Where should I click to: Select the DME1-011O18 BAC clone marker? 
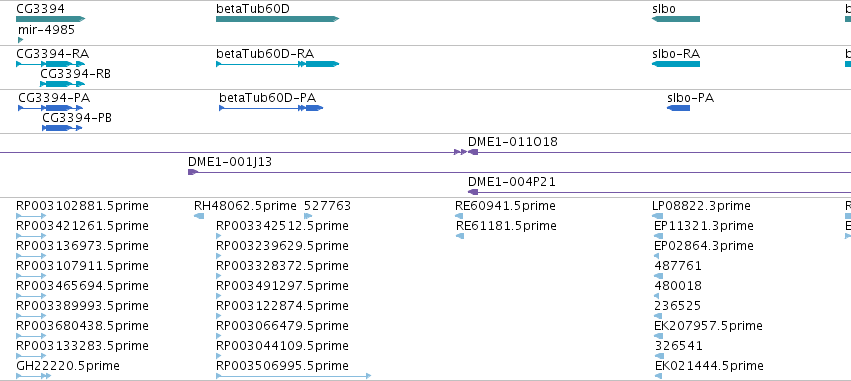pyautogui.click(x=473, y=153)
